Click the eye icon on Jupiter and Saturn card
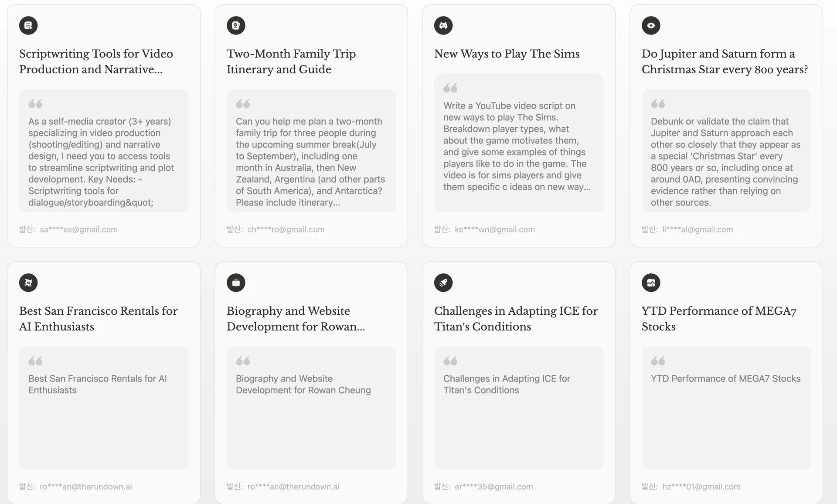 point(651,25)
